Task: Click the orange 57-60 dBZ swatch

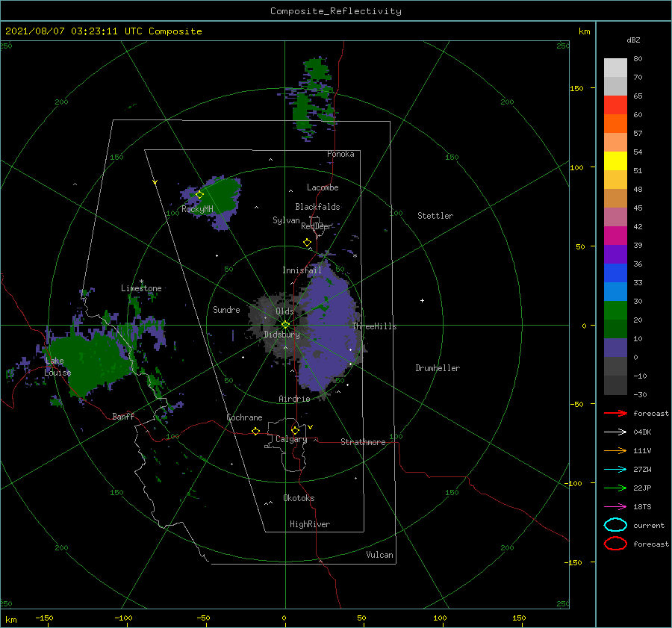Action: tap(615, 123)
